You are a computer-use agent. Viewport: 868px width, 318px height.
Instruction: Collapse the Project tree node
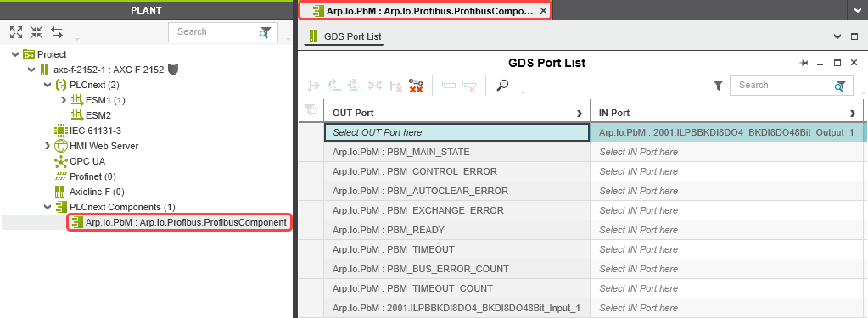pos(15,54)
